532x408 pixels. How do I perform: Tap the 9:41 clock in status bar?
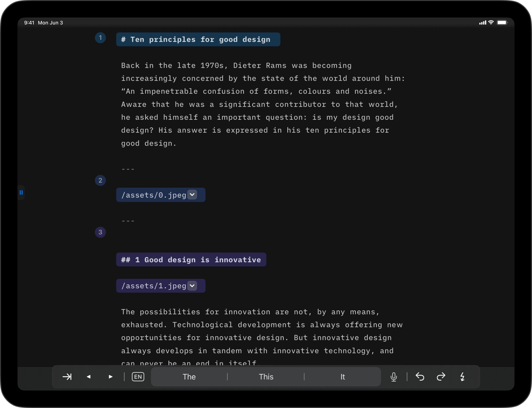click(x=29, y=23)
